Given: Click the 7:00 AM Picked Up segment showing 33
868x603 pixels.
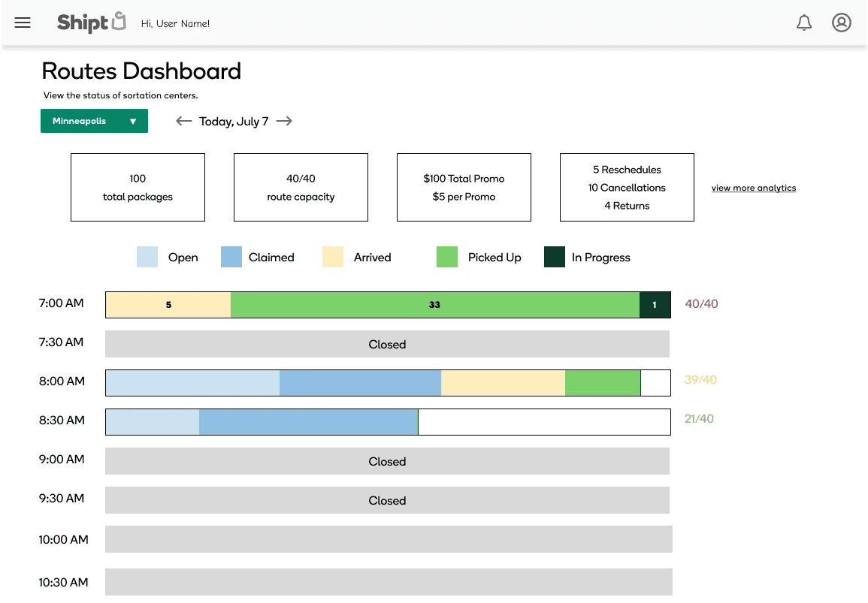Looking at the screenshot, I should pos(435,305).
